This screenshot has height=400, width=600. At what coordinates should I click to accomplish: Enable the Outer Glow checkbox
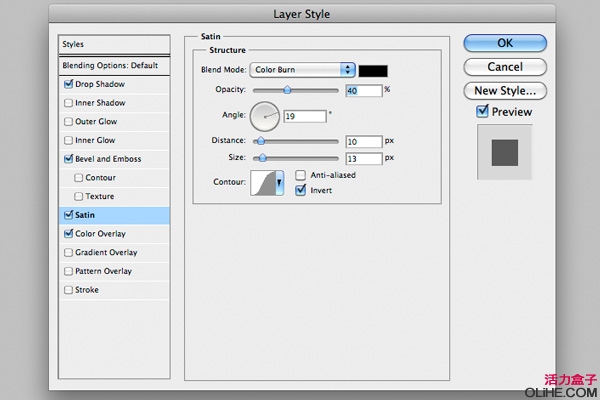[68, 121]
